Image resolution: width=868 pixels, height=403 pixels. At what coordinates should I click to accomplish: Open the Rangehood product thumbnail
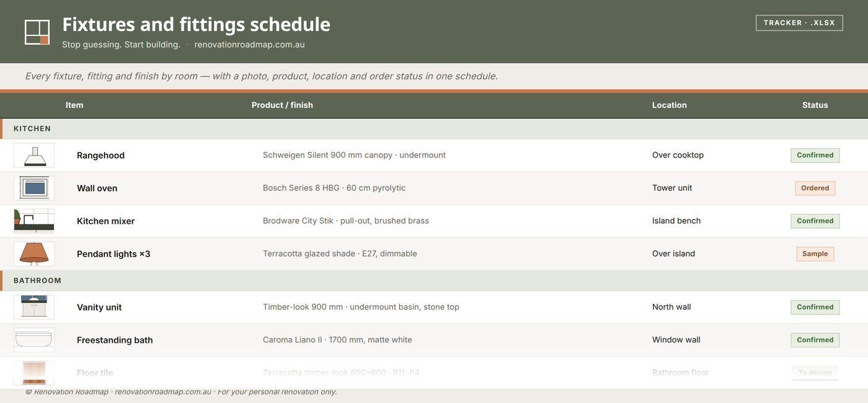coord(34,156)
